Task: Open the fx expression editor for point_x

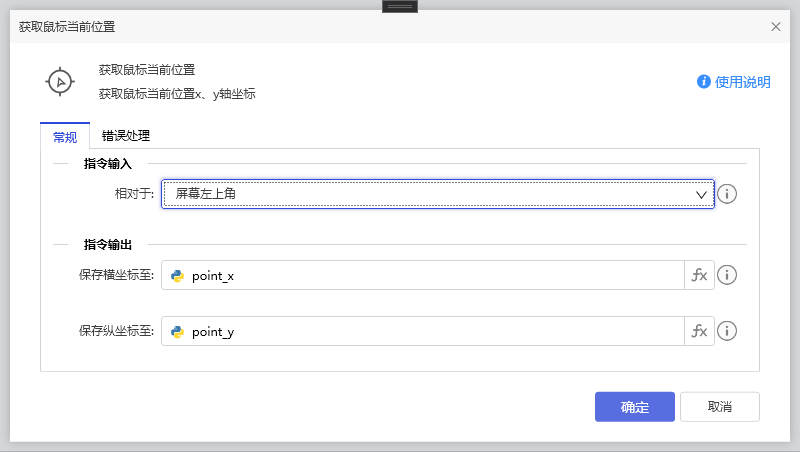Action: click(699, 276)
